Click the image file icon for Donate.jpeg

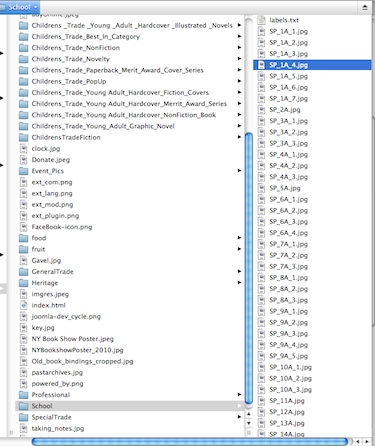click(24, 160)
